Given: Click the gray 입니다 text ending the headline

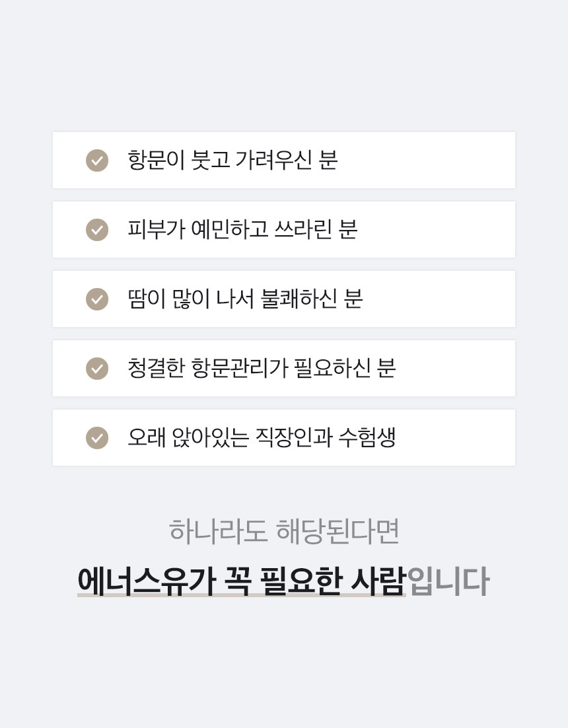Looking at the screenshot, I should click(x=448, y=581).
